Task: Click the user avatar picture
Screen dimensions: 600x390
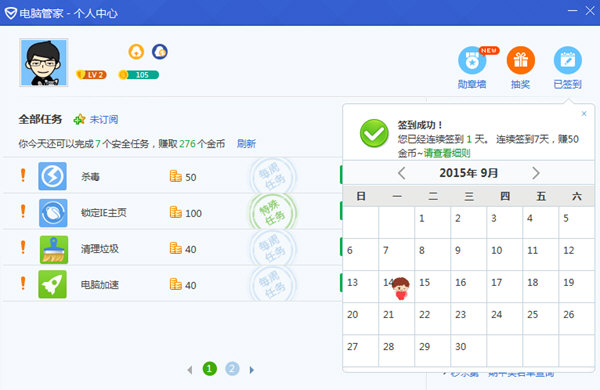Action: click(44, 62)
